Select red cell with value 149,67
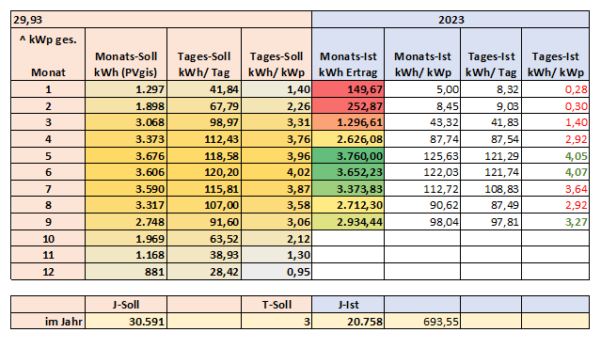Image resolution: width=601 pixels, height=364 pixels. point(348,89)
